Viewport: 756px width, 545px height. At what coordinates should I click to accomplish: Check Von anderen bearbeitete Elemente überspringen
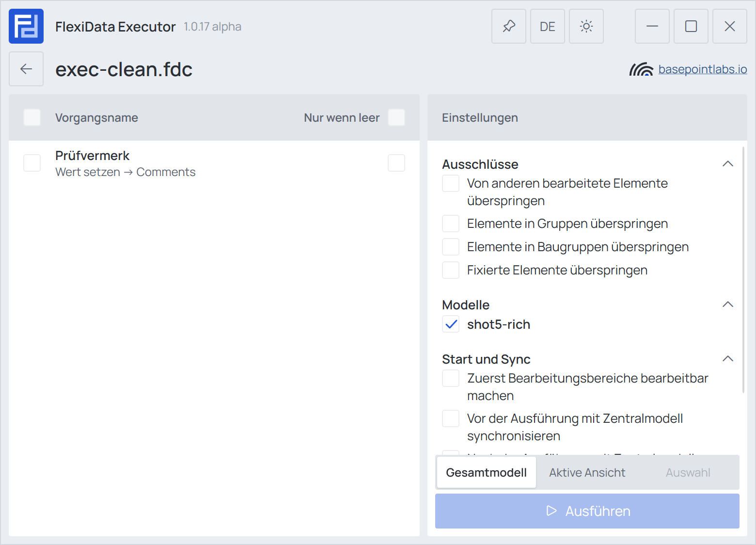point(451,184)
